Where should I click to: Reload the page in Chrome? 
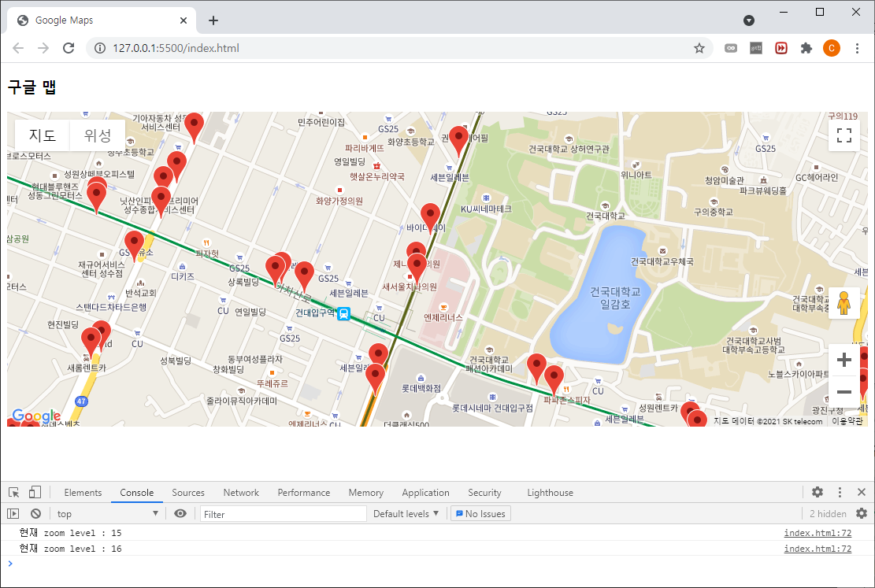[69, 48]
